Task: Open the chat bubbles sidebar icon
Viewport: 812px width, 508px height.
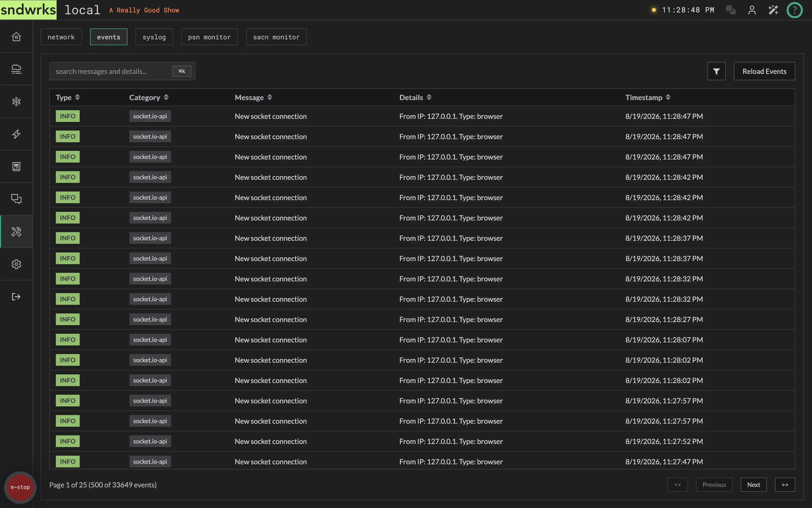Action: click(16, 199)
